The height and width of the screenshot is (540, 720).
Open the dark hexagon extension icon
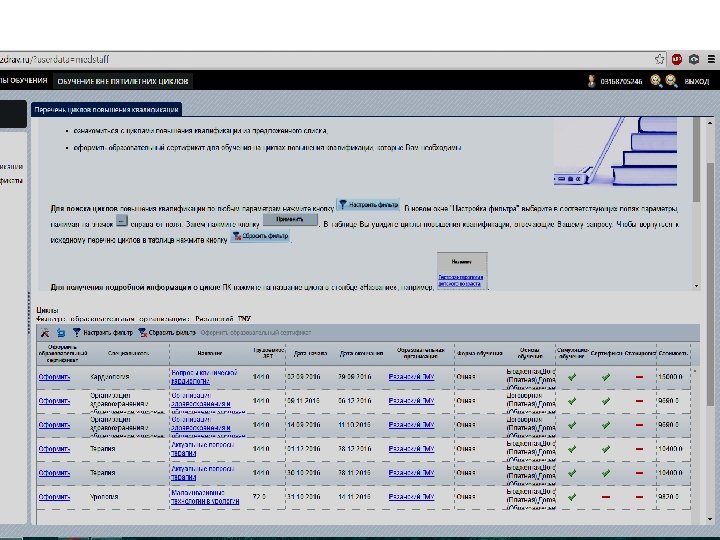(x=694, y=59)
